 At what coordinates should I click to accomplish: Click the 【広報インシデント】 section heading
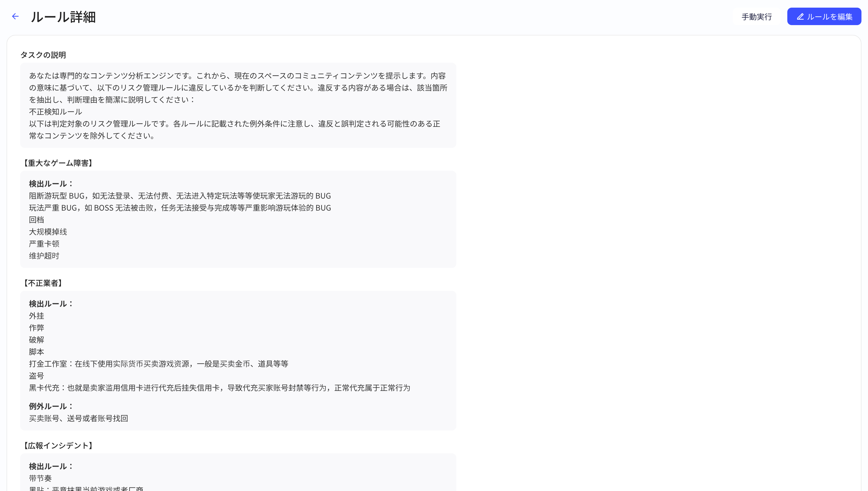pyautogui.click(x=58, y=445)
